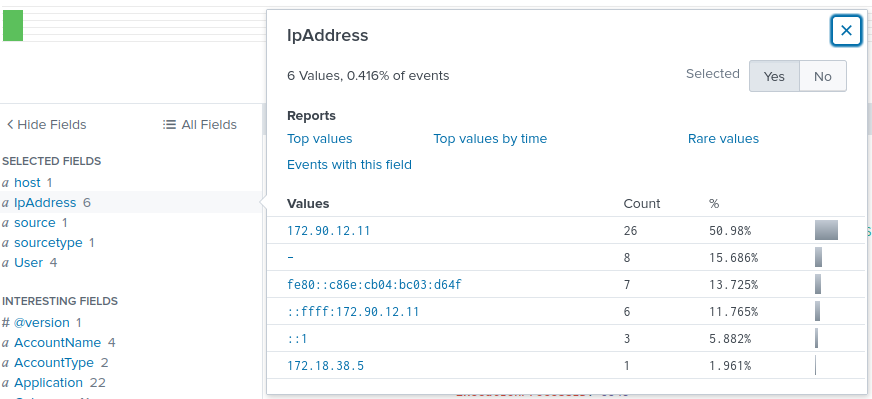Viewport: 872px width, 399px height.
Task: Set Selected to No
Action: tap(823, 76)
